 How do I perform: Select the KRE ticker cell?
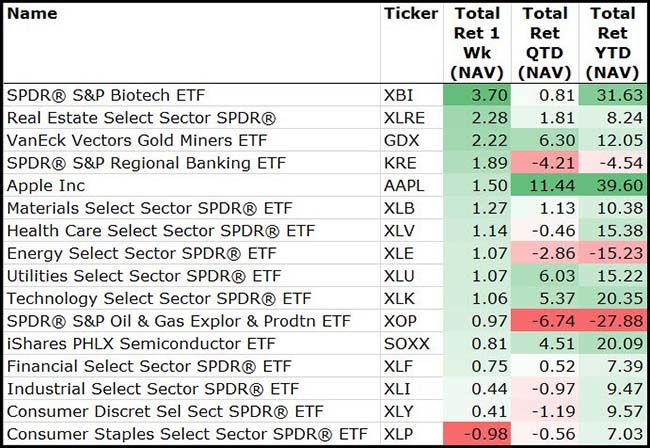click(401, 163)
